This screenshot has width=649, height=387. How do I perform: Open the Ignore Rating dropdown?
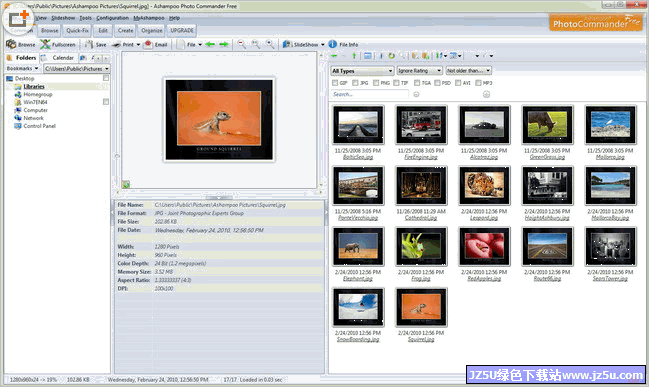(x=420, y=71)
